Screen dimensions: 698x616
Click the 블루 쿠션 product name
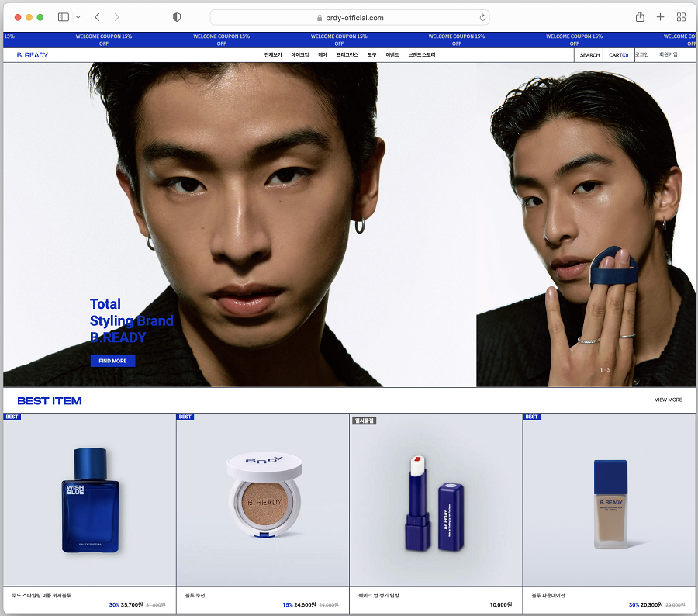pyautogui.click(x=195, y=595)
